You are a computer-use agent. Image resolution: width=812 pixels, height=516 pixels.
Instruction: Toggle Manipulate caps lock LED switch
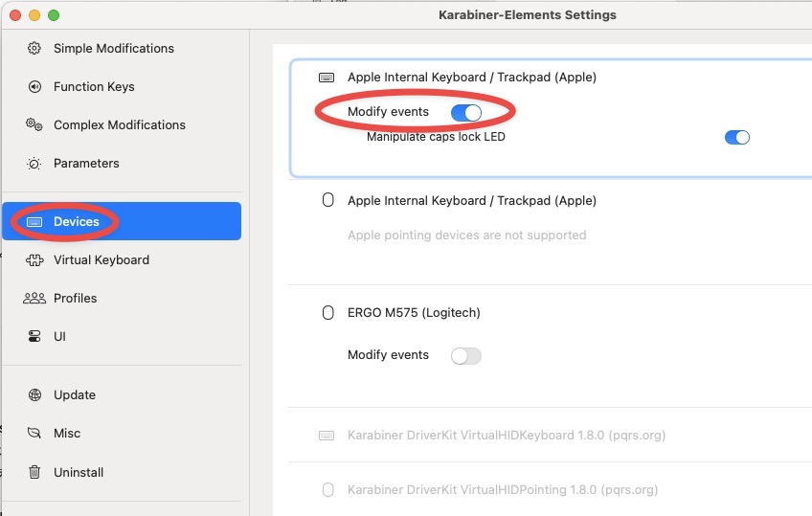(x=737, y=137)
